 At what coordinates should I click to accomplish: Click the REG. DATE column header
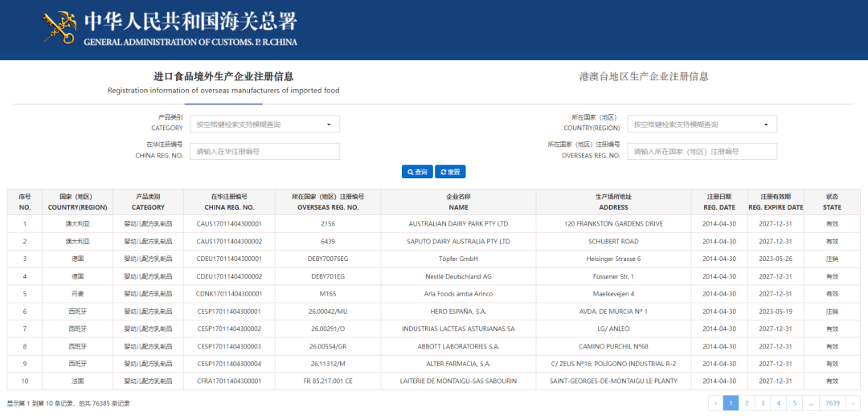[x=719, y=202]
